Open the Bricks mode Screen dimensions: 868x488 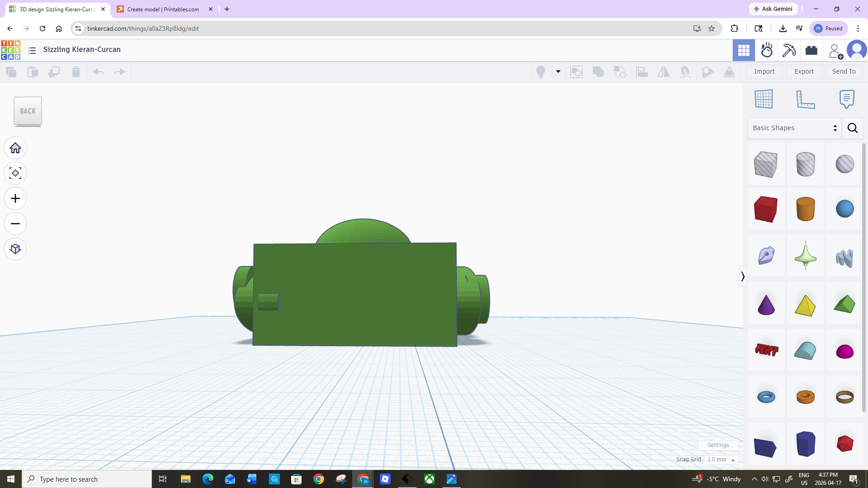tap(811, 50)
